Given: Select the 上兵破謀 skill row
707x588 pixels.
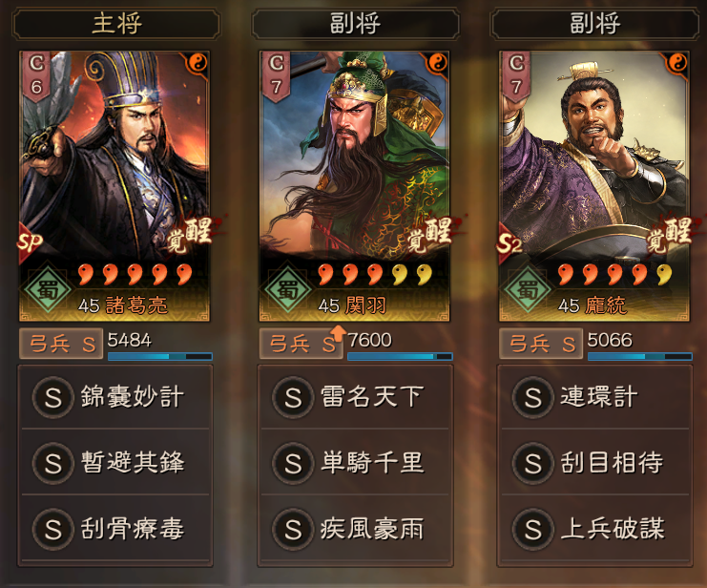Looking at the screenshot, I should (x=595, y=529).
